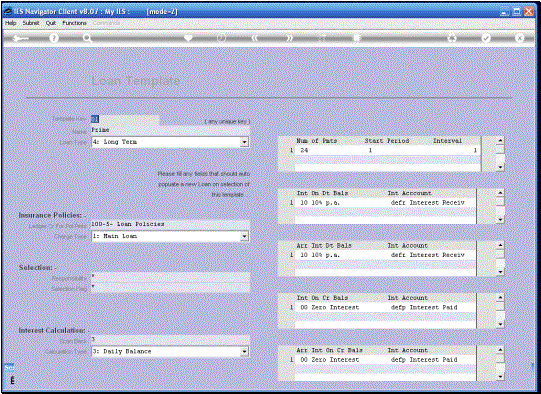This screenshot has height=394, width=541.
Task: Click the round X cancel toolbar icon
Action: tap(520, 38)
